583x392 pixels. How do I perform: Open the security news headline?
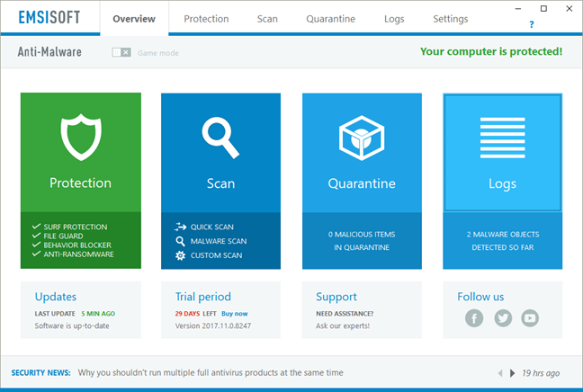211,373
